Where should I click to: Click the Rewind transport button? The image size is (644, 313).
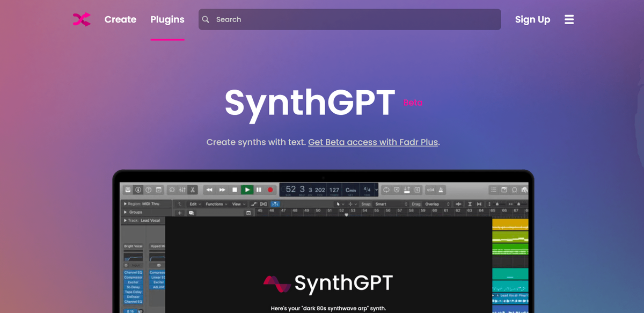209,190
